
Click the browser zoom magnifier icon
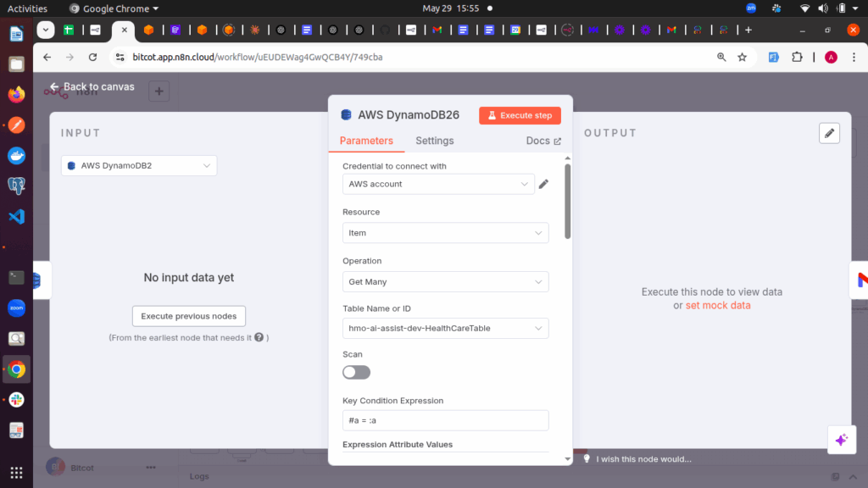click(x=721, y=58)
